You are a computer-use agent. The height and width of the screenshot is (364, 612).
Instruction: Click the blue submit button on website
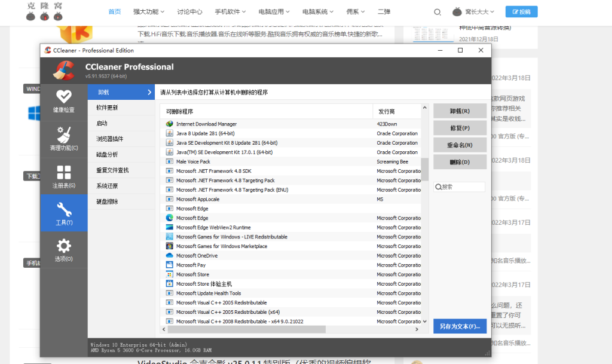[x=521, y=12]
